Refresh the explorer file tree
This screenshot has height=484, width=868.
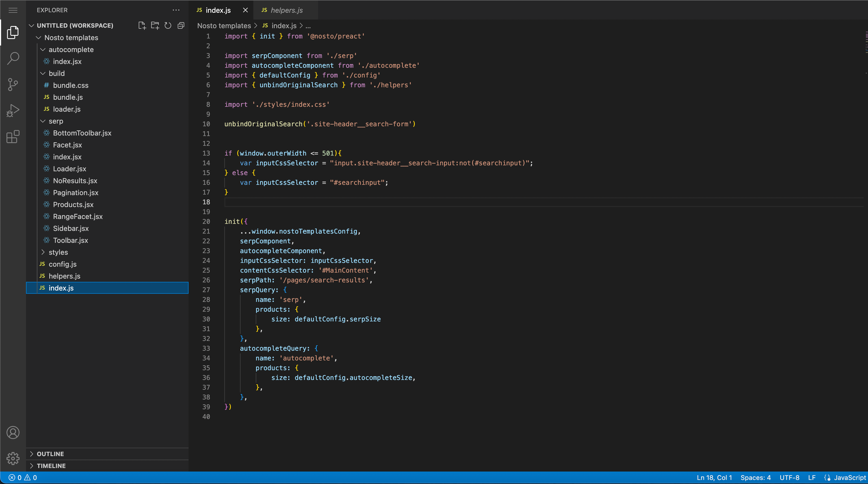click(x=168, y=26)
